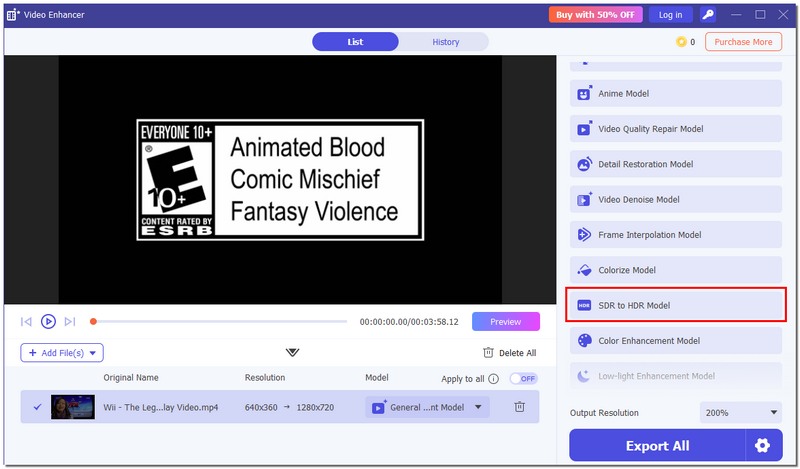The width and height of the screenshot is (800, 469).
Task: Skip to next frame
Action: (70, 321)
